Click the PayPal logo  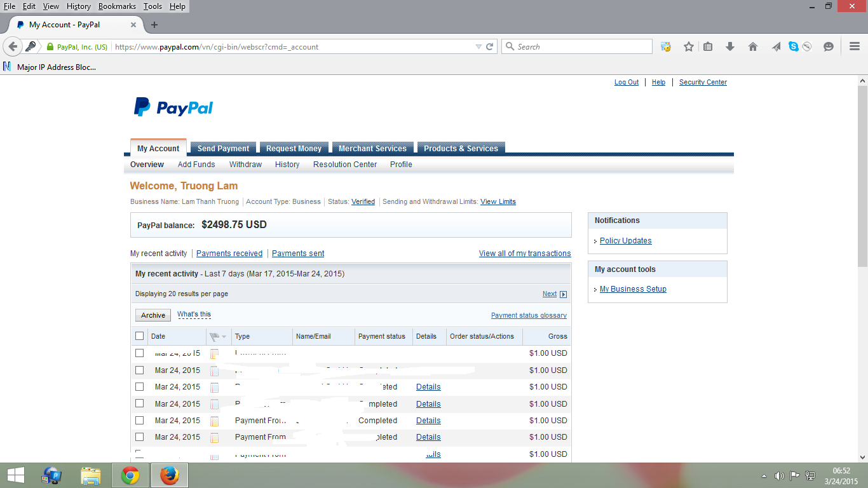coord(173,107)
